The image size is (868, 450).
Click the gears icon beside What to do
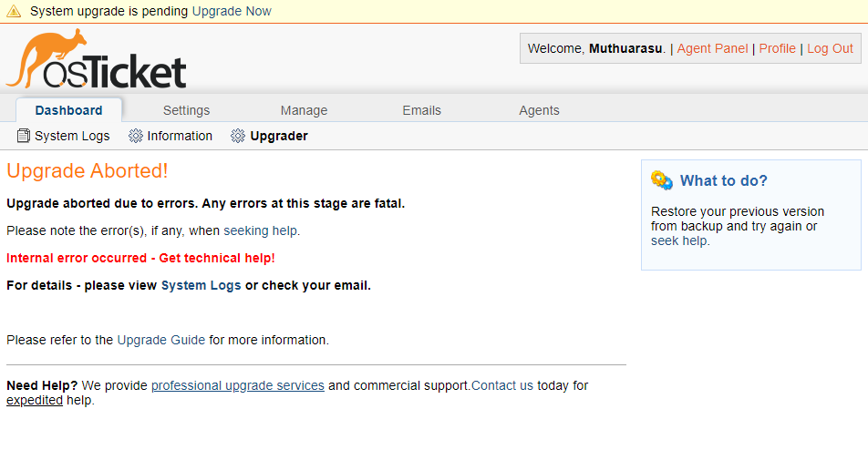(x=662, y=180)
